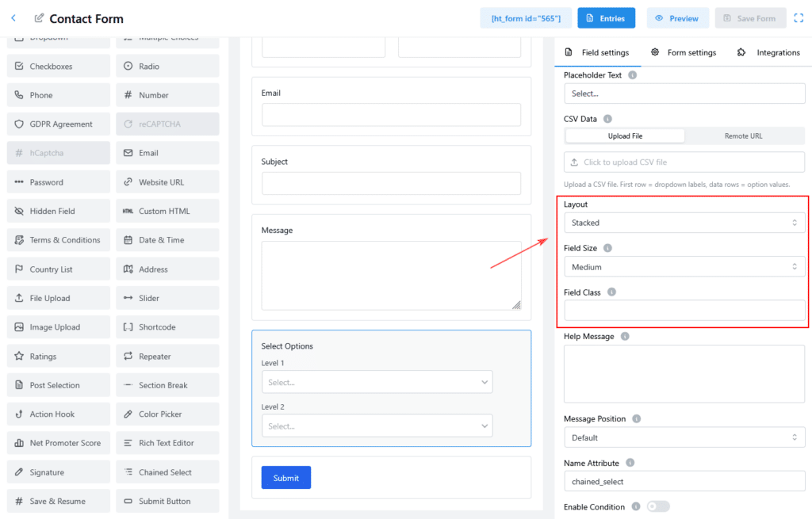The height and width of the screenshot is (519, 812).
Task: Open the Integrations tab
Action: (x=768, y=53)
